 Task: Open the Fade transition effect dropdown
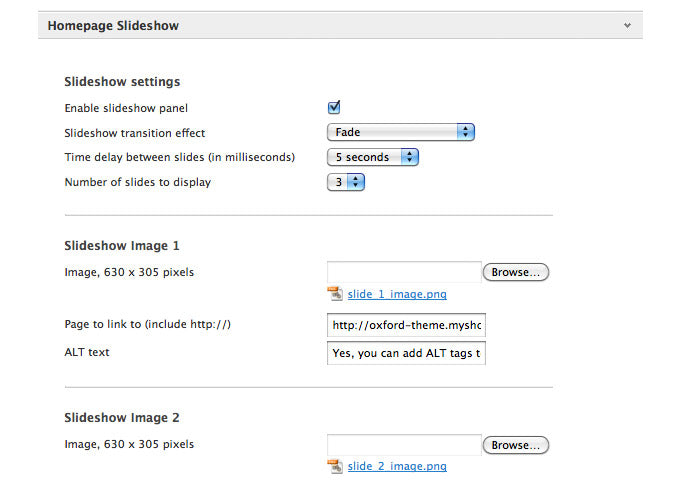(401, 132)
